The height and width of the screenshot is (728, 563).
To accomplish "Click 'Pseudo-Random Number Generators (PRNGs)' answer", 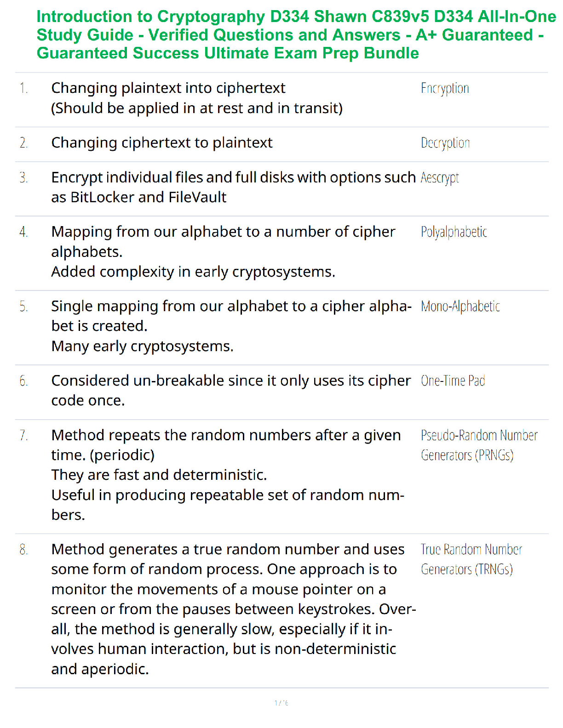I will [x=479, y=445].
